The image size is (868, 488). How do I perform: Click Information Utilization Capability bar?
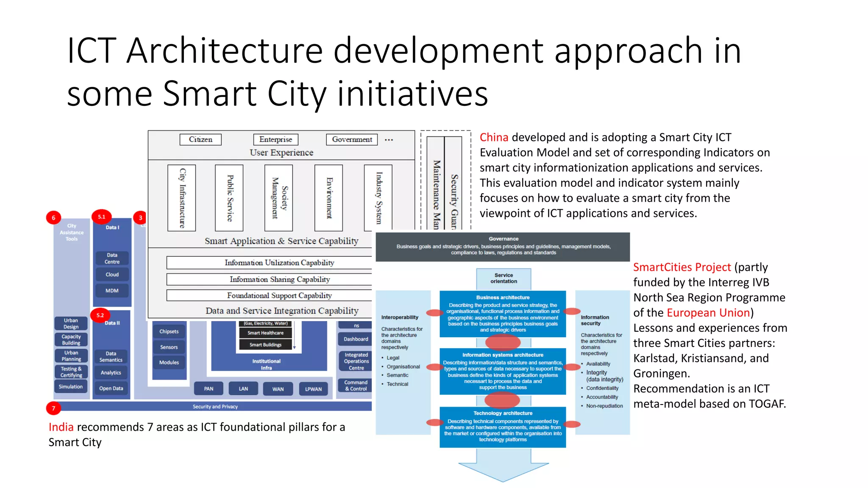[x=270, y=263]
